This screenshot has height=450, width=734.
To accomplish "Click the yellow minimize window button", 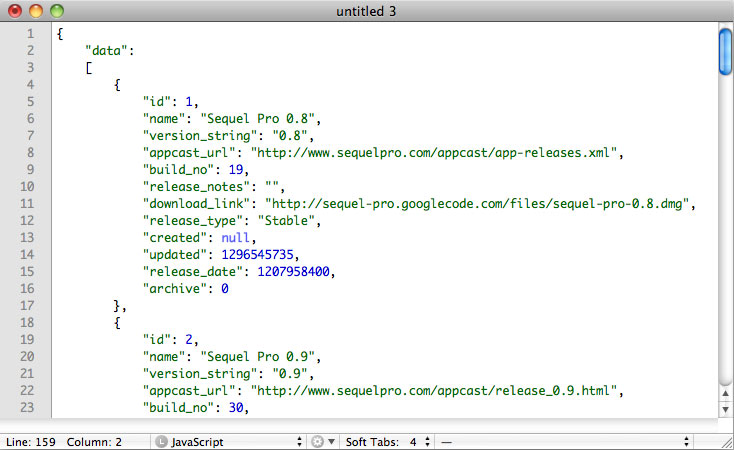I will tap(36, 11).
